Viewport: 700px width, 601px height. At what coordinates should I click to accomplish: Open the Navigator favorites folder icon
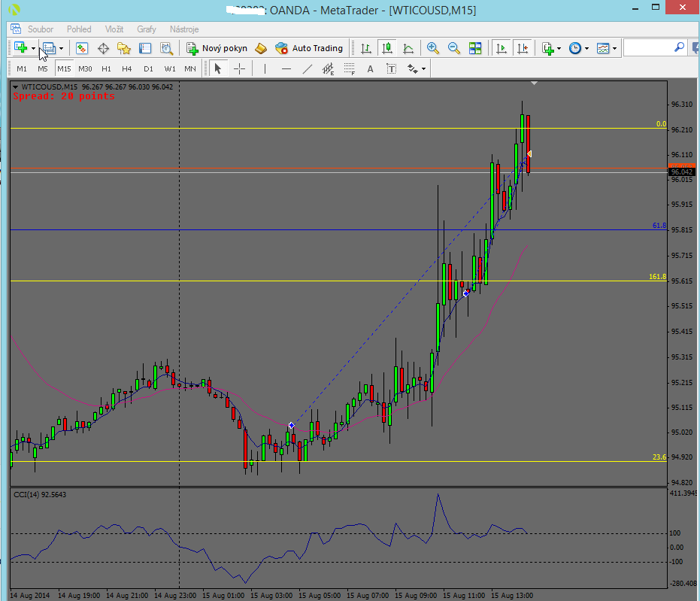click(x=123, y=48)
